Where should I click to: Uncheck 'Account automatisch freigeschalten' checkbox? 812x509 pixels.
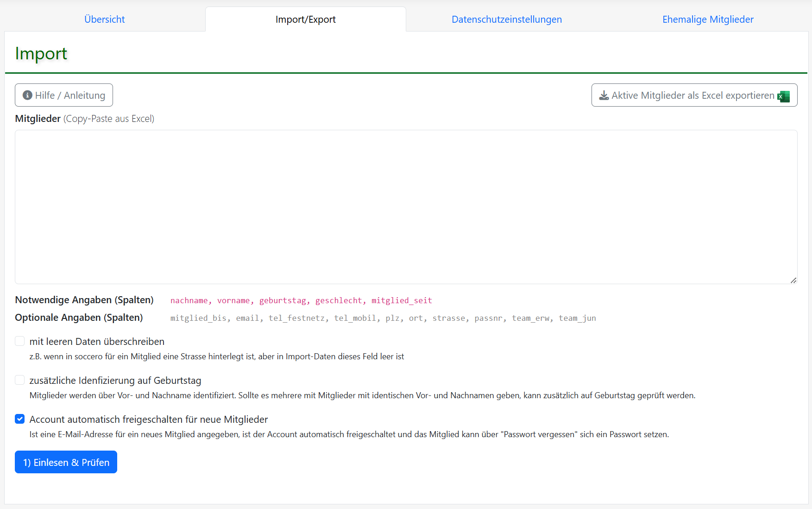(x=20, y=419)
